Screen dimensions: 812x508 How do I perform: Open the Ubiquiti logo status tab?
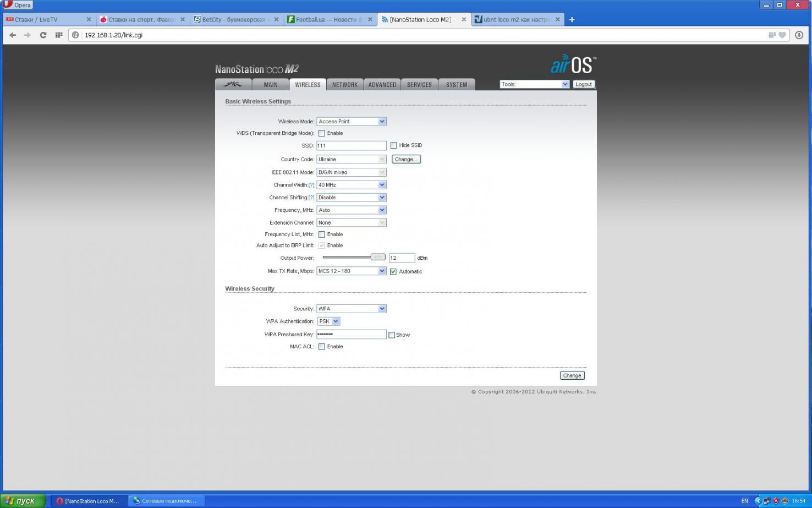pyautogui.click(x=233, y=84)
